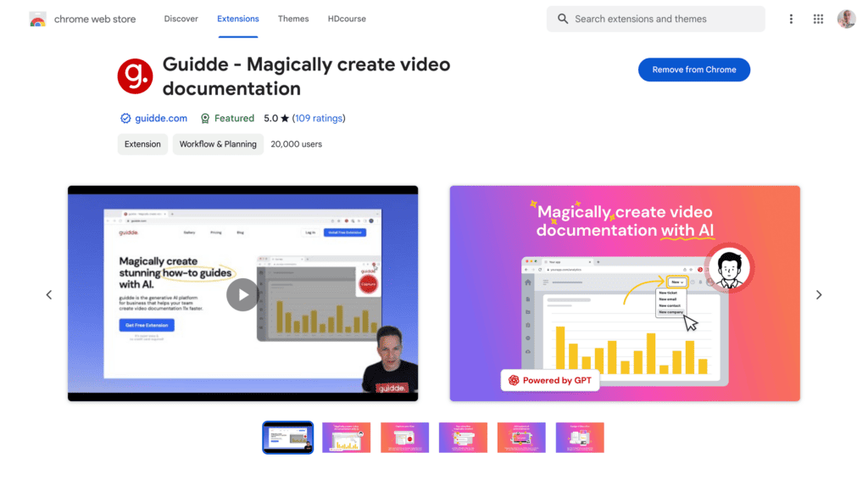Click the search magnifier icon

coord(563,19)
